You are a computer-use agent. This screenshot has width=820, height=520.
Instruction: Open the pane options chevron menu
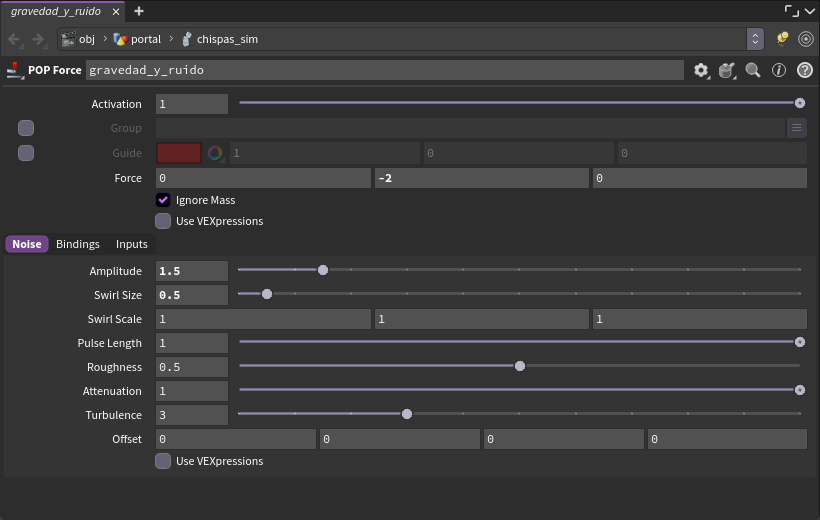810,11
